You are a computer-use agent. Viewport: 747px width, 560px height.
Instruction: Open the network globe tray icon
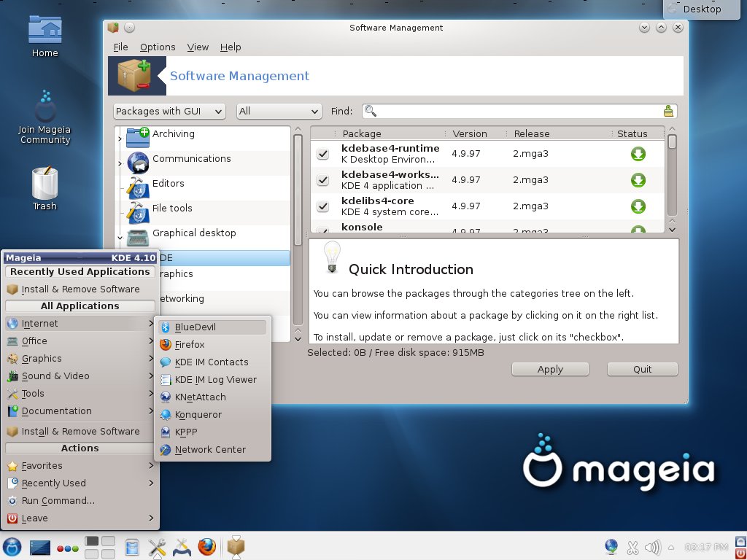(611, 547)
